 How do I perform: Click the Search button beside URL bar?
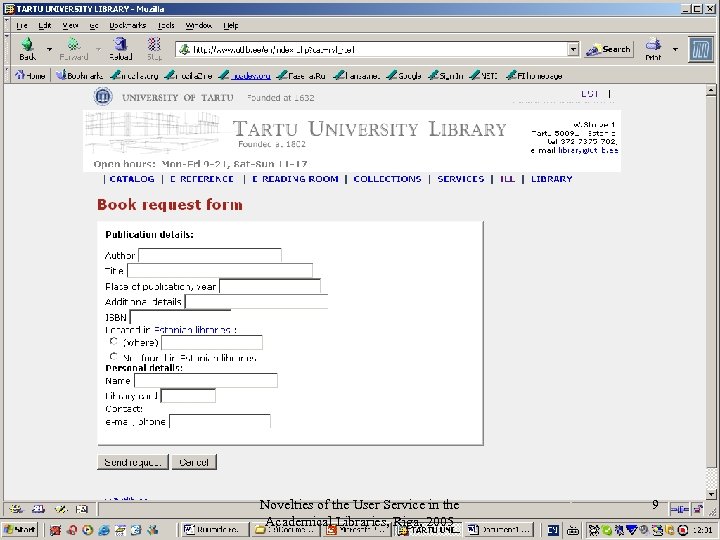[x=608, y=49]
